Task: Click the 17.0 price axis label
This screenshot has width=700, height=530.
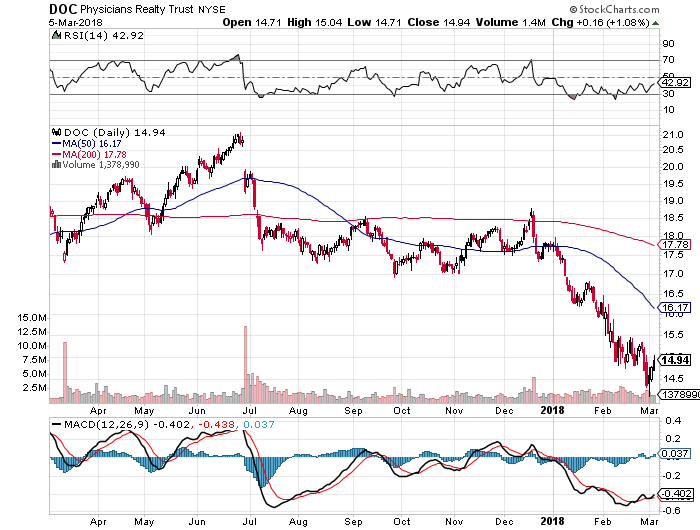Action: coord(673,273)
